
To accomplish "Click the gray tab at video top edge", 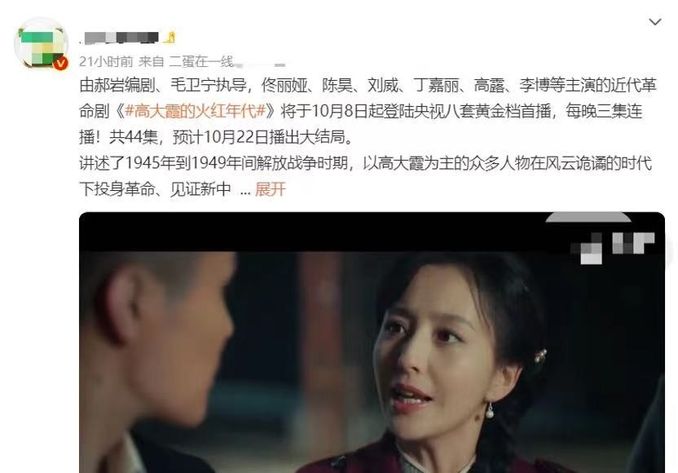I will click(x=588, y=217).
